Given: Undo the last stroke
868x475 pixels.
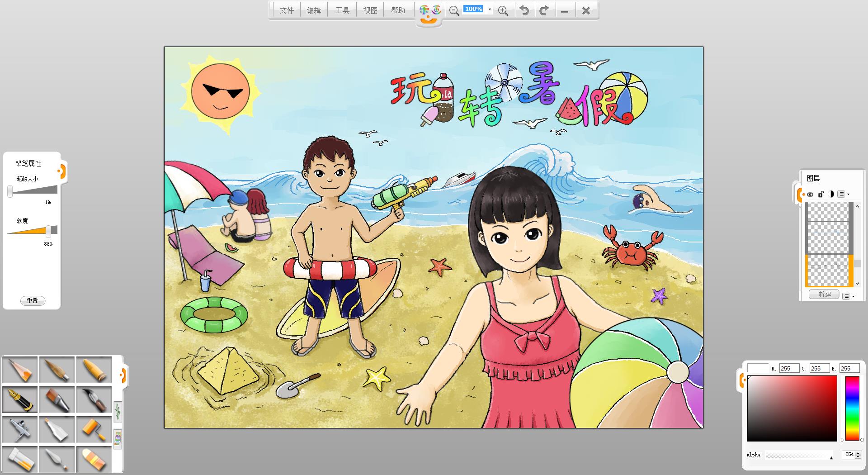Looking at the screenshot, I should [x=524, y=10].
